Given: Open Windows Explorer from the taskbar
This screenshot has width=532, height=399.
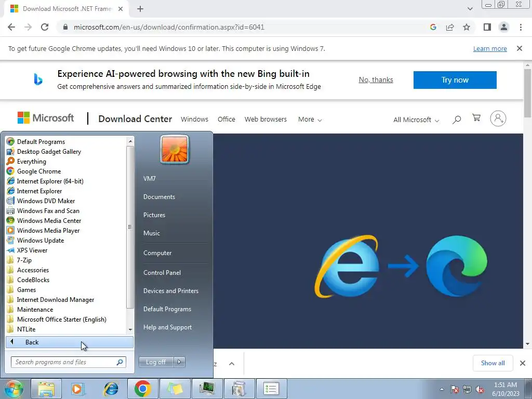Looking at the screenshot, I should pos(46,389).
